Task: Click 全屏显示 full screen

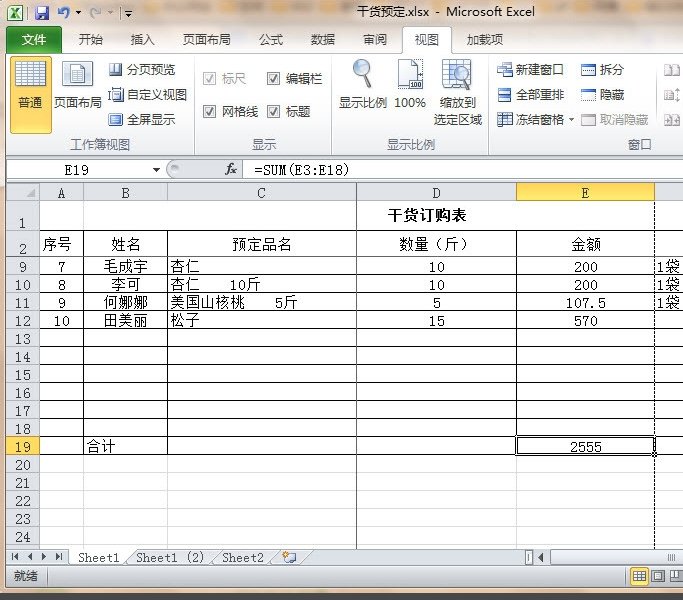Action: tap(142, 119)
